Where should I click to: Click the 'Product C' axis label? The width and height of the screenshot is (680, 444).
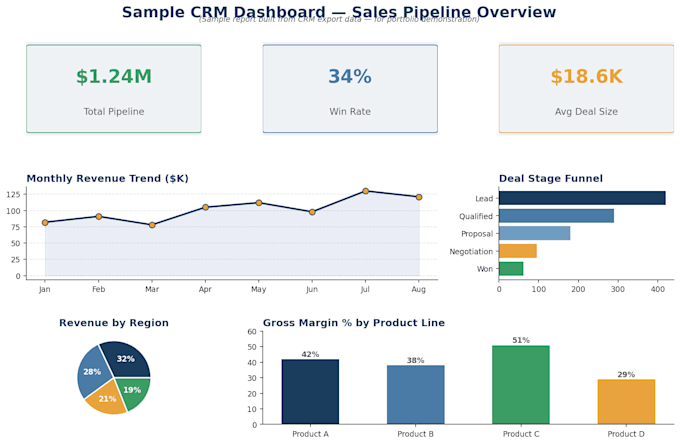click(521, 434)
